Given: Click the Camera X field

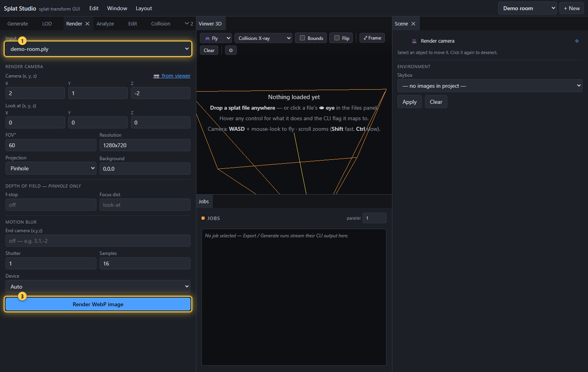Looking at the screenshot, I should pyautogui.click(x=35, y=93).
